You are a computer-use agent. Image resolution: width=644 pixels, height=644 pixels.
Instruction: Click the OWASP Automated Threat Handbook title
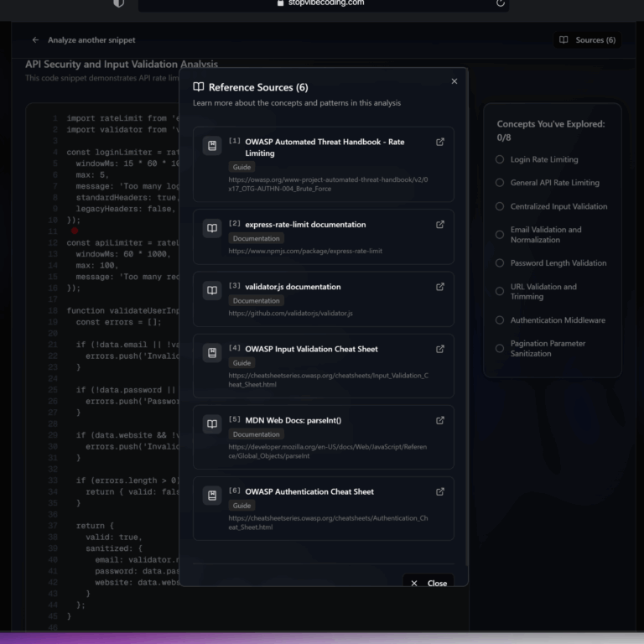(325, 148)
